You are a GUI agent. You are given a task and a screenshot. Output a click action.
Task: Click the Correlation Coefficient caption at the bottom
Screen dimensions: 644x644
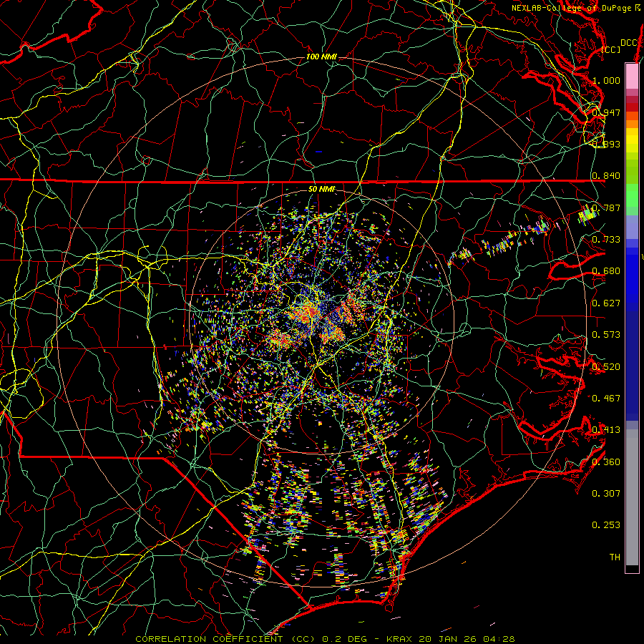point(325,639)
